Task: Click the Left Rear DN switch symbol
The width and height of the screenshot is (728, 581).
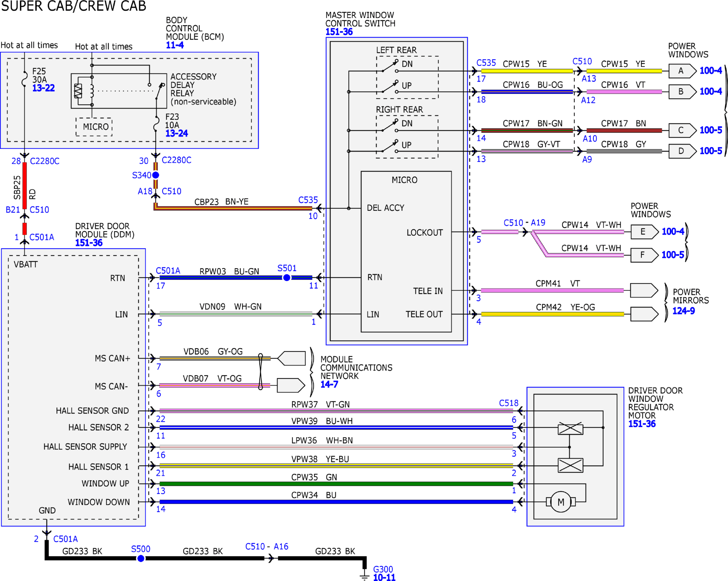Action: point(390,67)
